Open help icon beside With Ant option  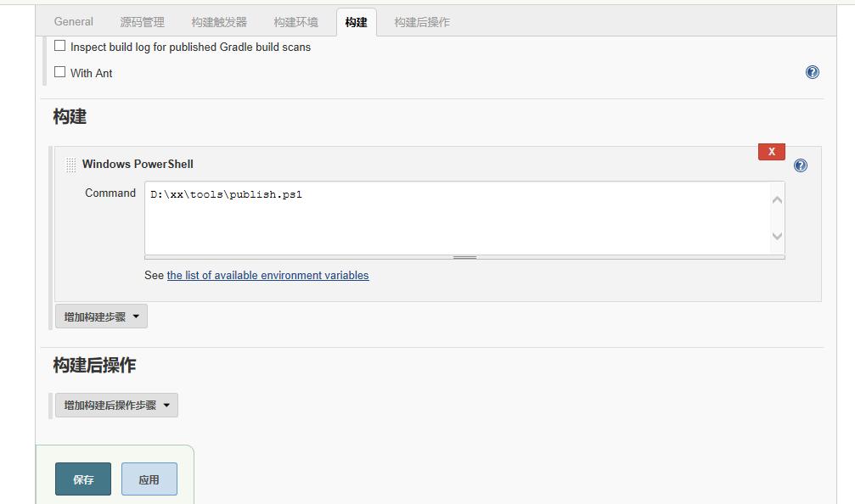[x=812, y=72]
